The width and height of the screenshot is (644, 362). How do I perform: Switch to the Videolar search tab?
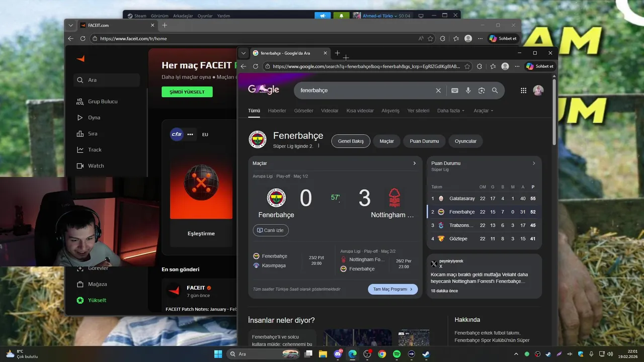(330, 111)
